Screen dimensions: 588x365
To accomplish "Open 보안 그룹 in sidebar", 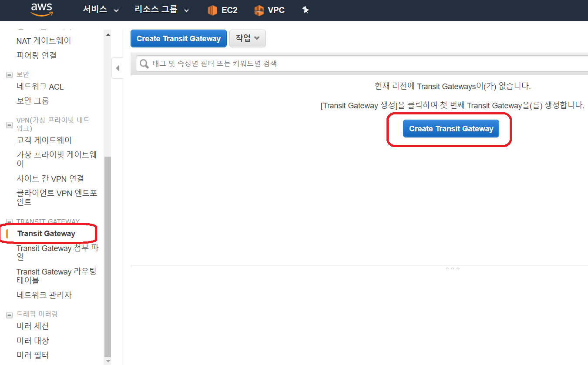I will tap(33, 101).
